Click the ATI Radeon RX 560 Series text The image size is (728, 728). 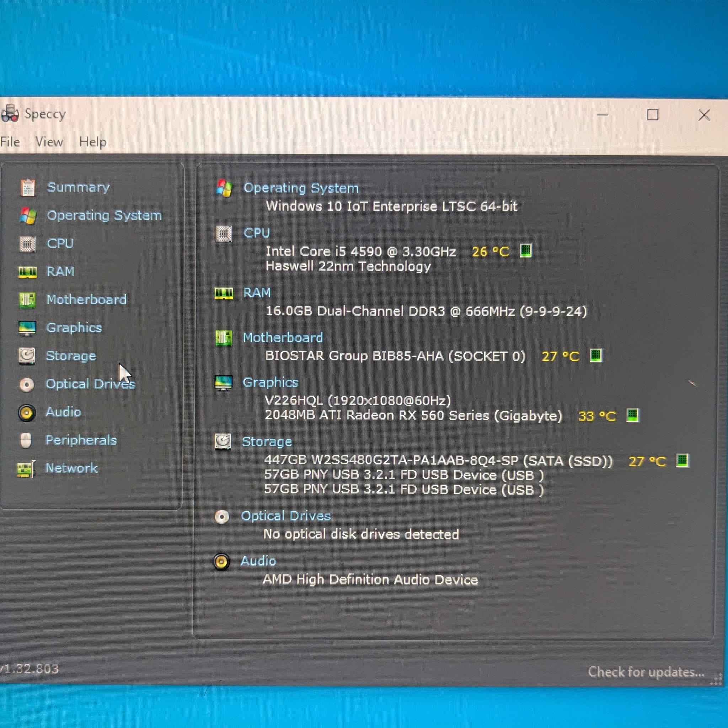tap(413, 416)
